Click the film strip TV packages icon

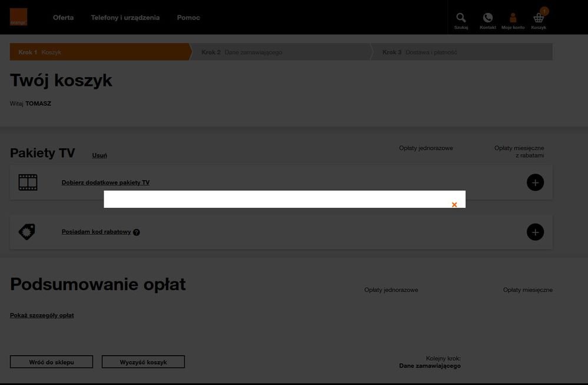pyautogui.click(x=28, y=182)
